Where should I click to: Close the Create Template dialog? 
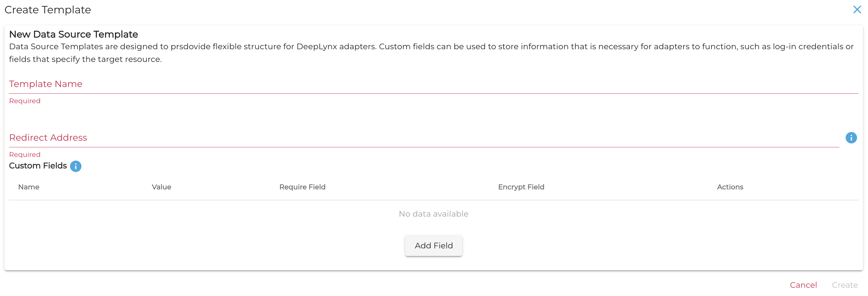click(x=857, y=10)
